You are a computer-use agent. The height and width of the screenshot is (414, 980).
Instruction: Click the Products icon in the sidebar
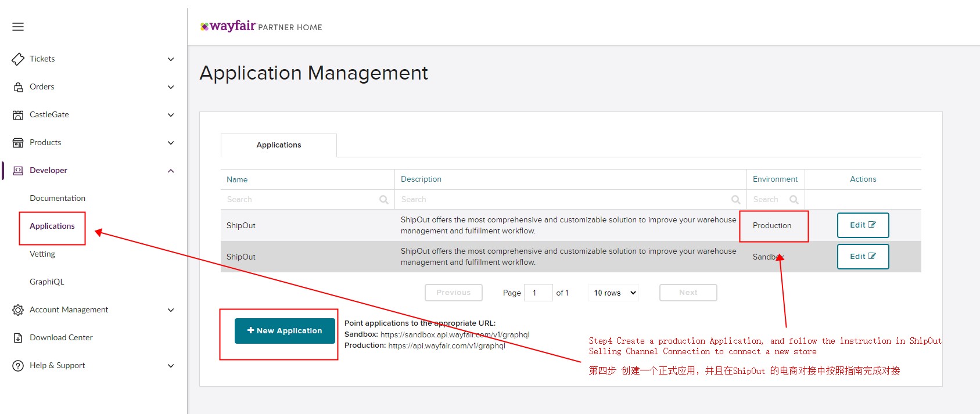click(x=18, y=143)
